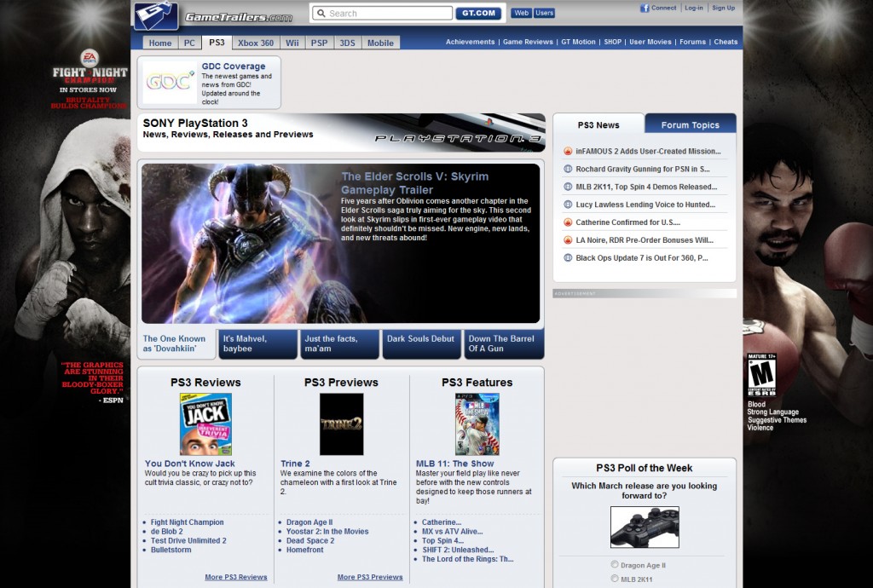Open Homefront preview link
This screenshot has width=873, height=588.
coord(304,550)
